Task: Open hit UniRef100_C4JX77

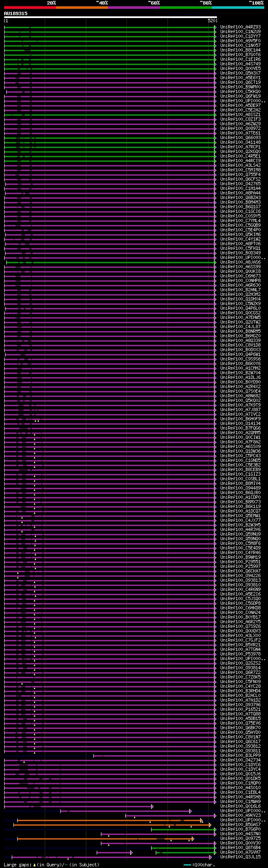Action: coord(240,520)
